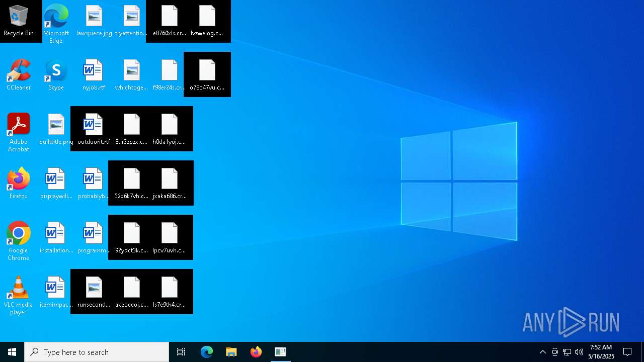Viewport: 644px width, 362px height.
Task: Select 32x6k7vh file icon
Action: (x=131, y=184)
